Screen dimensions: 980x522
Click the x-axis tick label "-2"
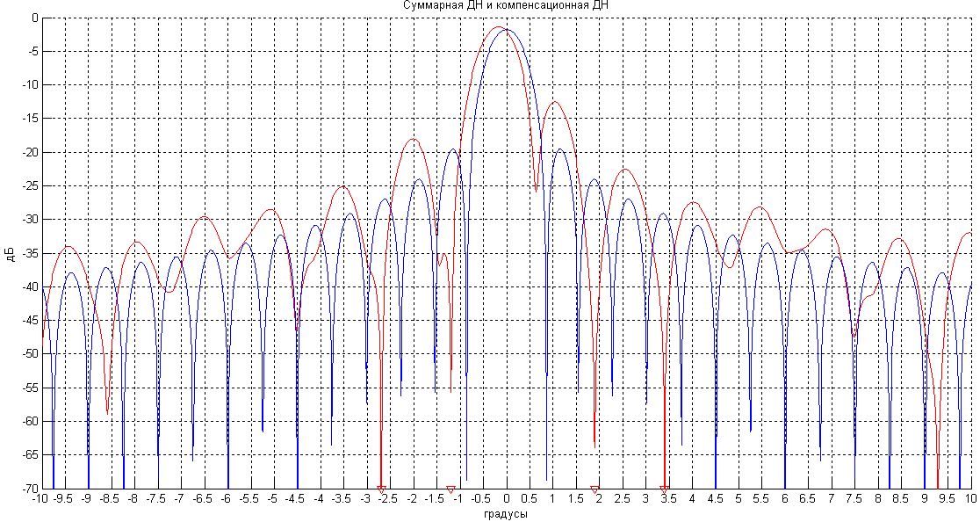coord(413,499)
